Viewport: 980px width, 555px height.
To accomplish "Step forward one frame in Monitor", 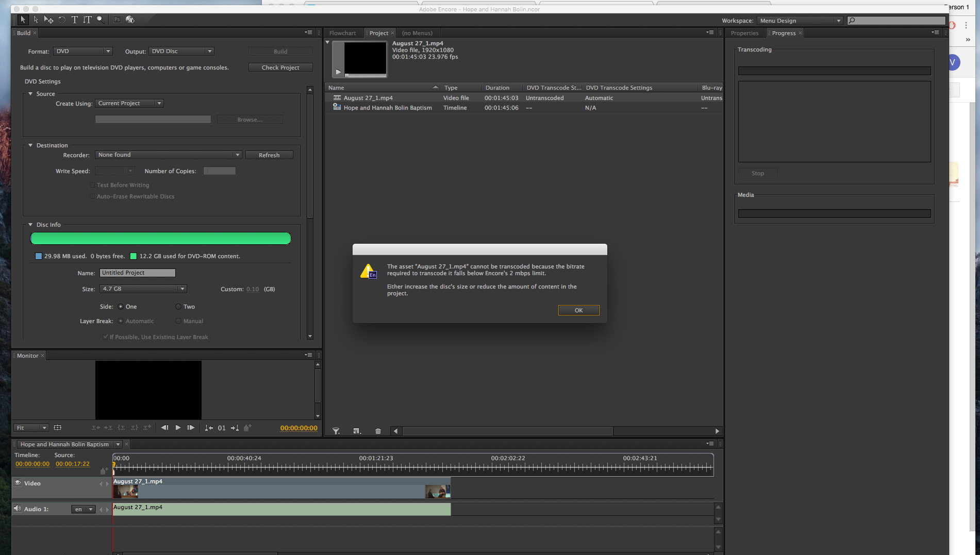I will [191, 428].
